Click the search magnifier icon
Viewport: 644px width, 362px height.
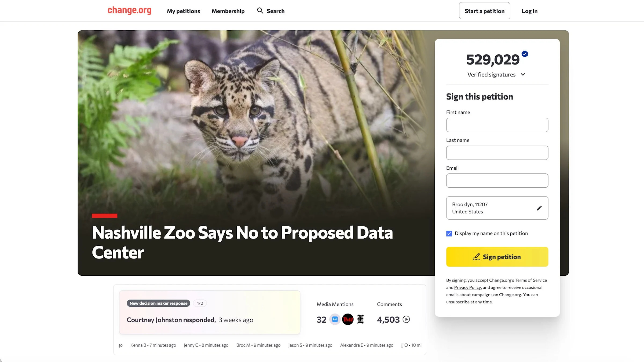(x=260, y=11)
